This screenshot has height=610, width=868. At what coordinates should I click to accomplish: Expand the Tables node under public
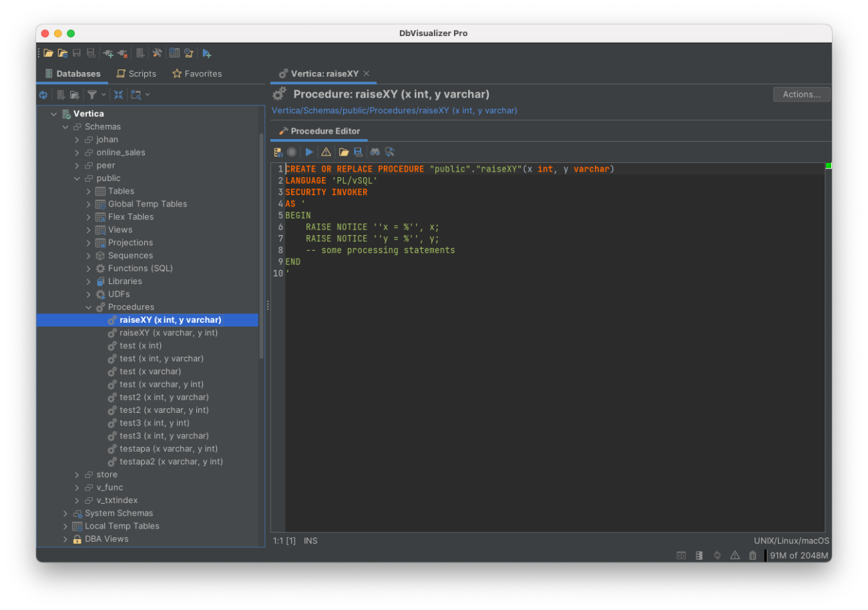(88, 191)
